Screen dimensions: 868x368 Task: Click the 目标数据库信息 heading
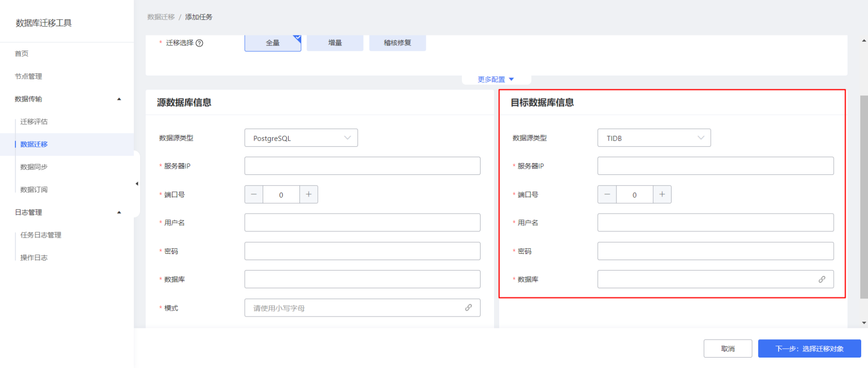[x=542, y=102]
